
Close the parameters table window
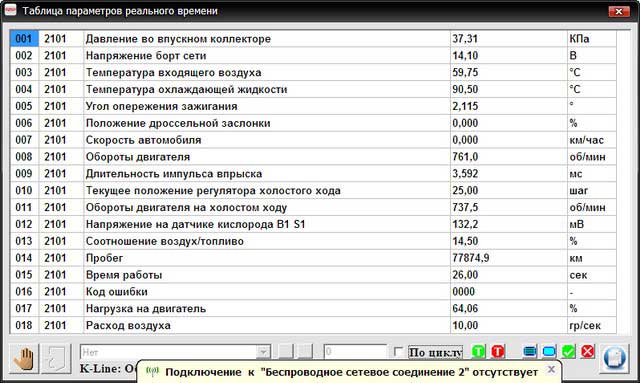619,11
